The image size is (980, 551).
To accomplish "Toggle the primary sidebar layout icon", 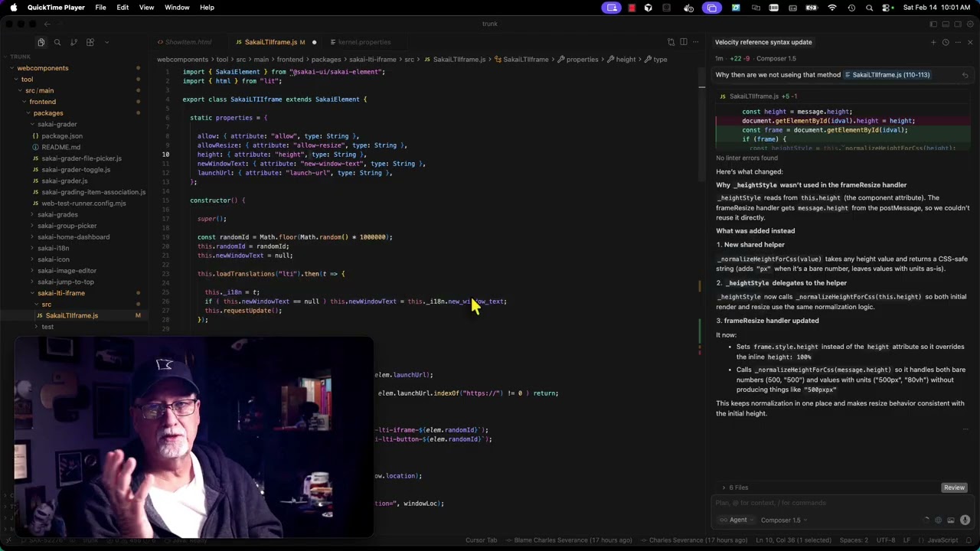I will point(933,24).
